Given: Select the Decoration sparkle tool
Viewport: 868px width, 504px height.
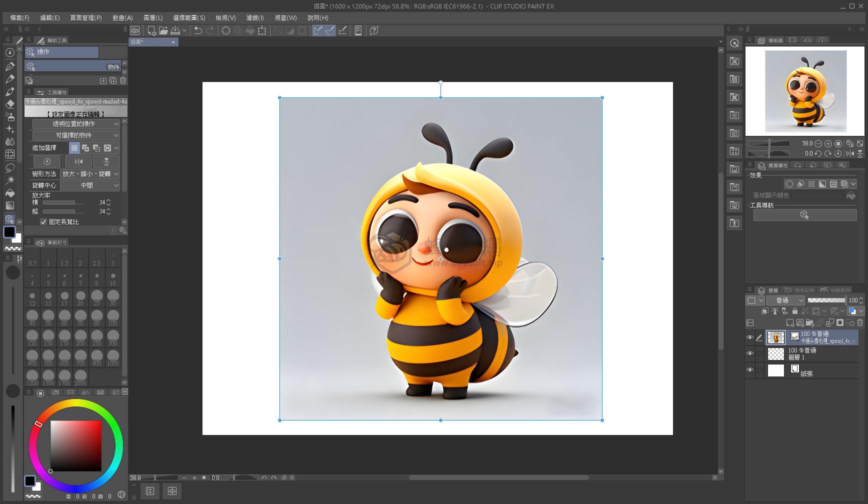Looking at the screenshot, I should click(9, 129).
